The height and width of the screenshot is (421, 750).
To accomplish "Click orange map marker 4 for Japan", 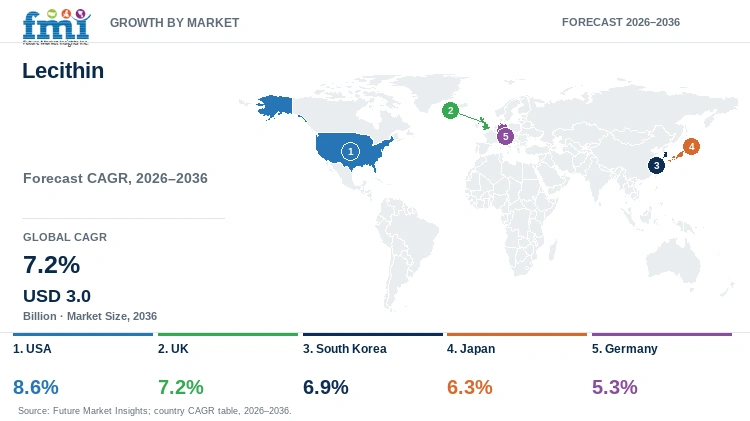I will [x=691, y=146].
